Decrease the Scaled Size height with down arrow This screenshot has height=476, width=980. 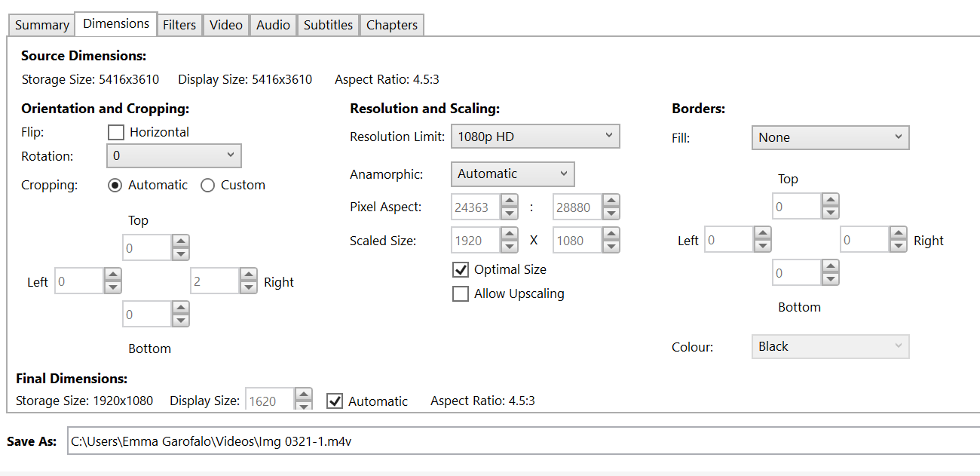pos(611,247)
